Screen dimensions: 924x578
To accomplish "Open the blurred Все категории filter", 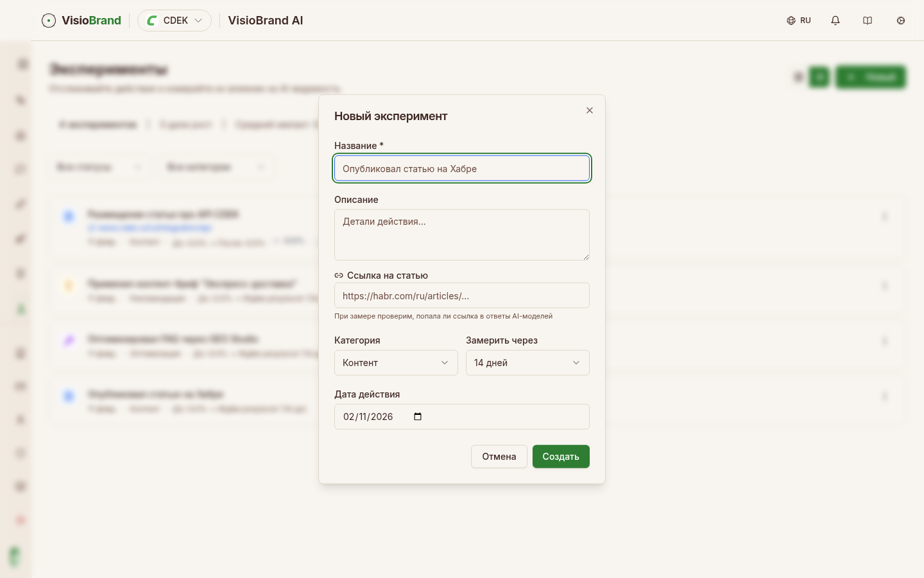I will pos(216,167).
